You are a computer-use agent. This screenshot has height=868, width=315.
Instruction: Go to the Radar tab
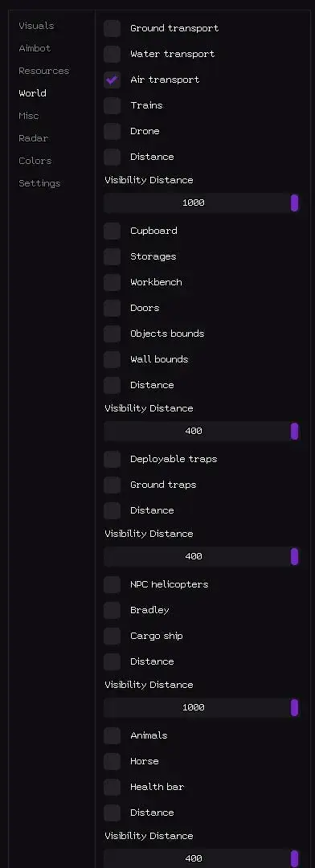[x=33, y=138]
